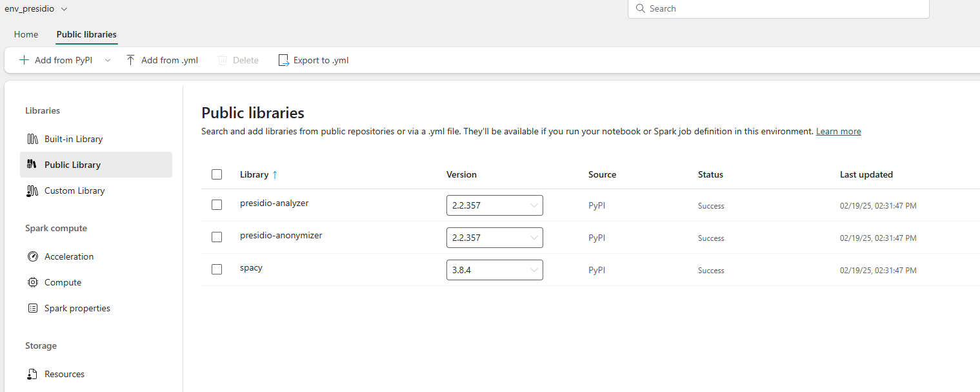Screen dimensions: 980x392
Task: Click the Search input field
Action: point(779,8)
